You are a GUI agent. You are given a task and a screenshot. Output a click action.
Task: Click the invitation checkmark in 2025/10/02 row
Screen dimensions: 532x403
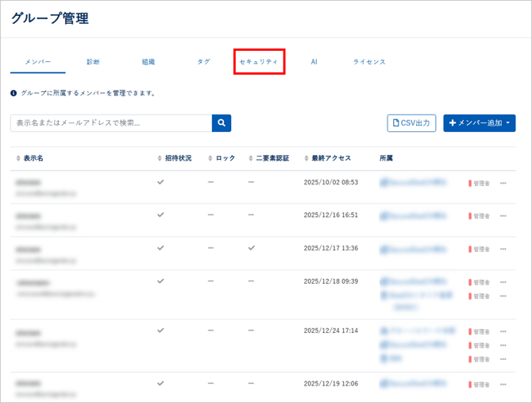(x=160, y=182)
